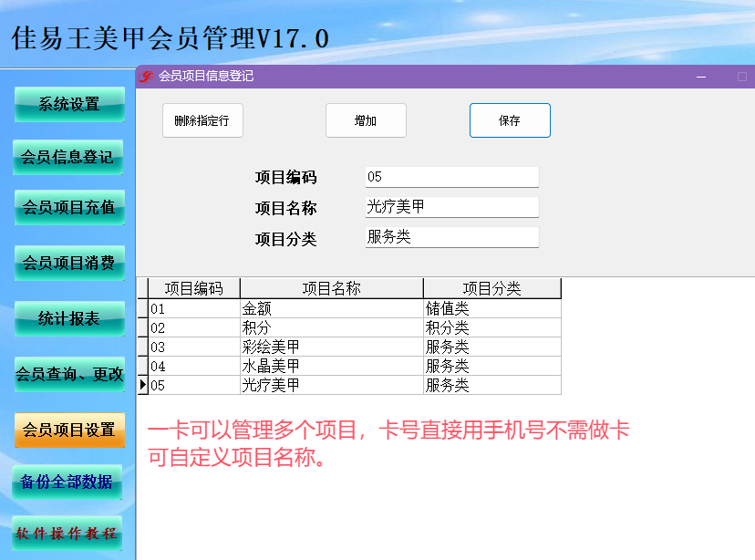Select the highlighted 会员项目设置 sidebar button
The height and width of the screenshot is (560, 755).
69,430
